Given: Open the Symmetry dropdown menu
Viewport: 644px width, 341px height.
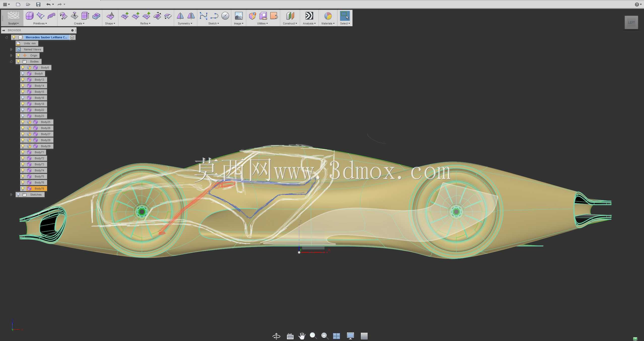Looking at the screenshot, I should point(185,23).
